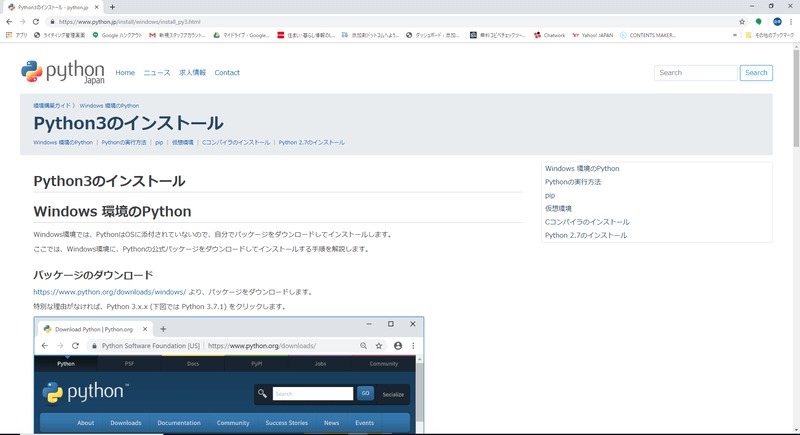Click the Windows 環境のPython section heading
The image size is (800, 435).
click(x=112, y=211)
